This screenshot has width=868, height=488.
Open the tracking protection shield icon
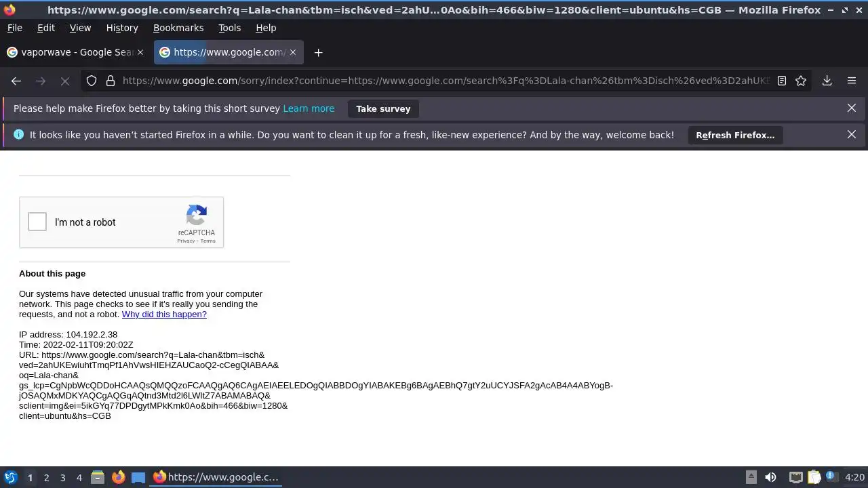coord(92,81)
